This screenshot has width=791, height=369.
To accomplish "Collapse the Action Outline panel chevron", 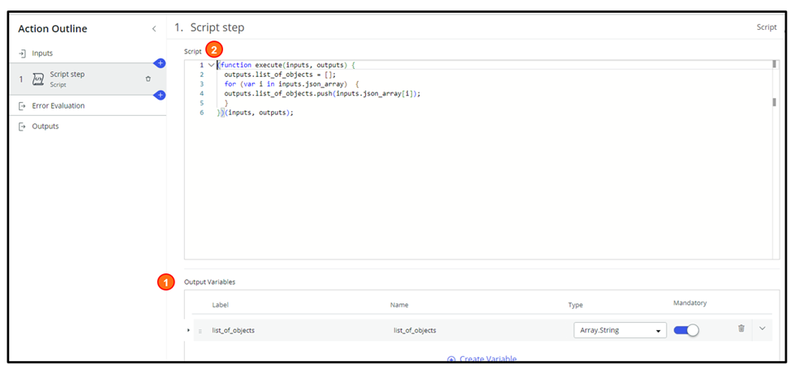I will coord(154,29).
